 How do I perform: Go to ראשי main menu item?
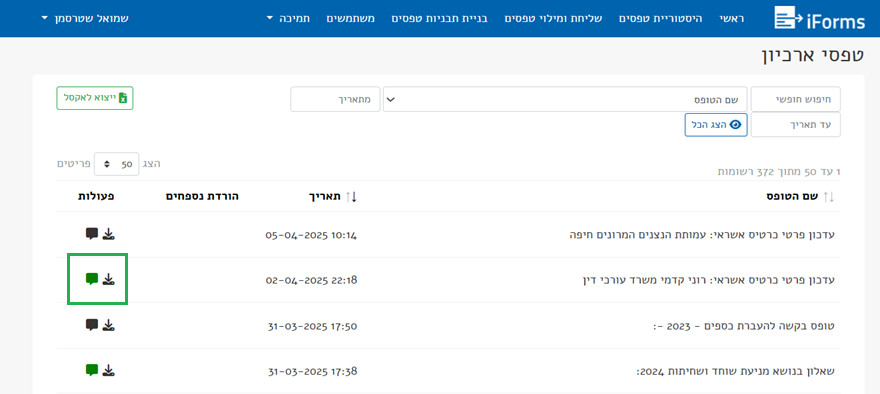coord(732,19)
